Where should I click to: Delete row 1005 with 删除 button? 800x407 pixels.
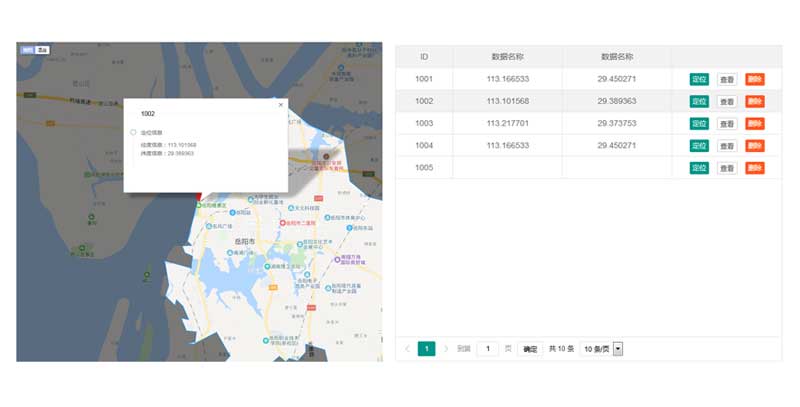(754, 168)
